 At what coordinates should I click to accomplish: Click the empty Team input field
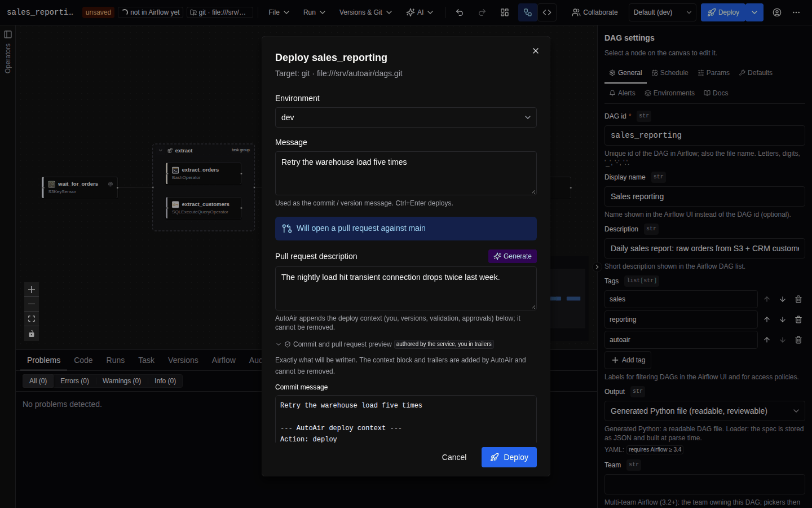[705, 484]
